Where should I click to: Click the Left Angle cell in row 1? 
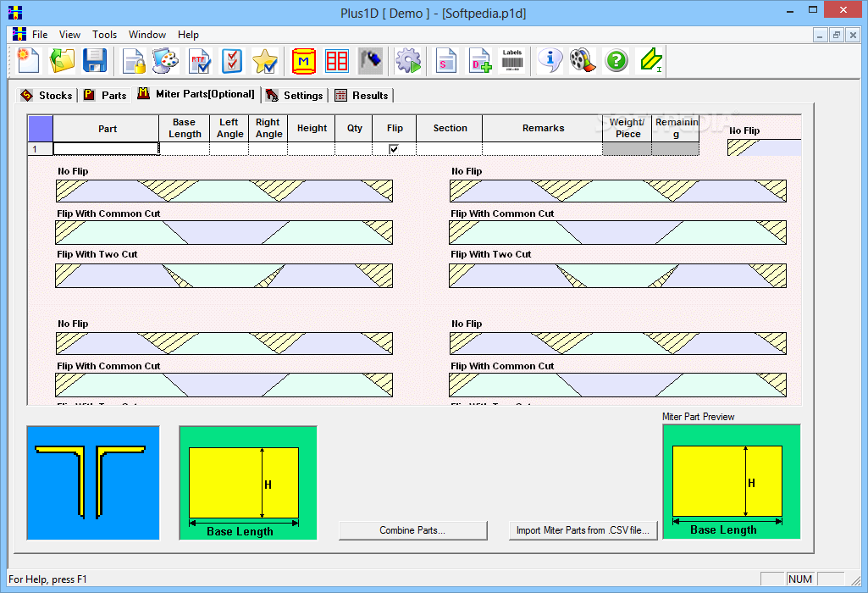point(229,149)
